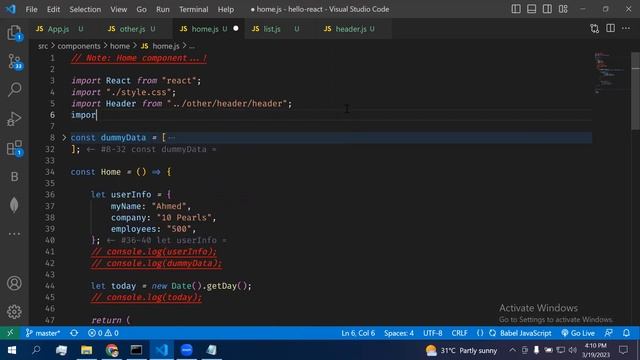Open Windows taskbar search
Viewport: 640px width, 360px height.
point(36,350)
